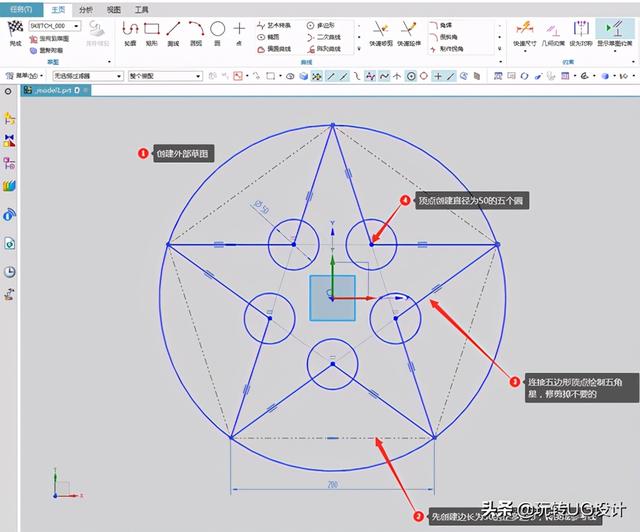Screen dimensions: 640x532
Task: Open the history clock icon in left sidebar
Action: click(9, 272)
